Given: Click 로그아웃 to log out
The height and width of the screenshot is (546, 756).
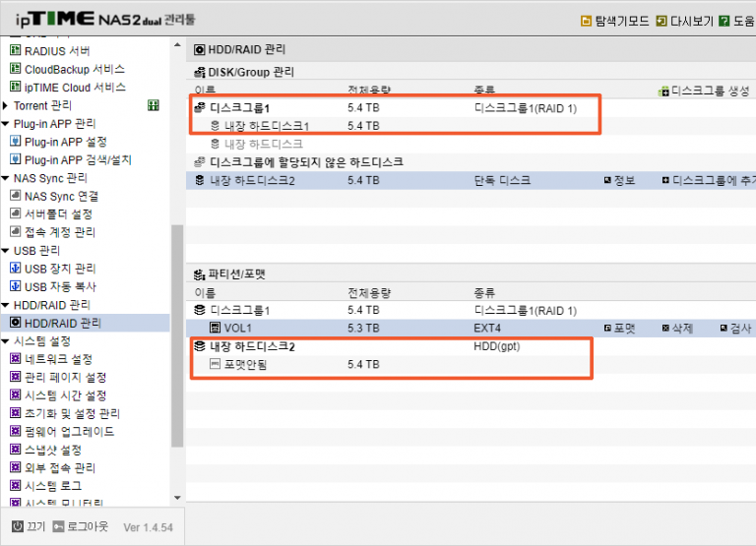Looking at the screenshot, I should pyautogui.click(x=81, y=526).
